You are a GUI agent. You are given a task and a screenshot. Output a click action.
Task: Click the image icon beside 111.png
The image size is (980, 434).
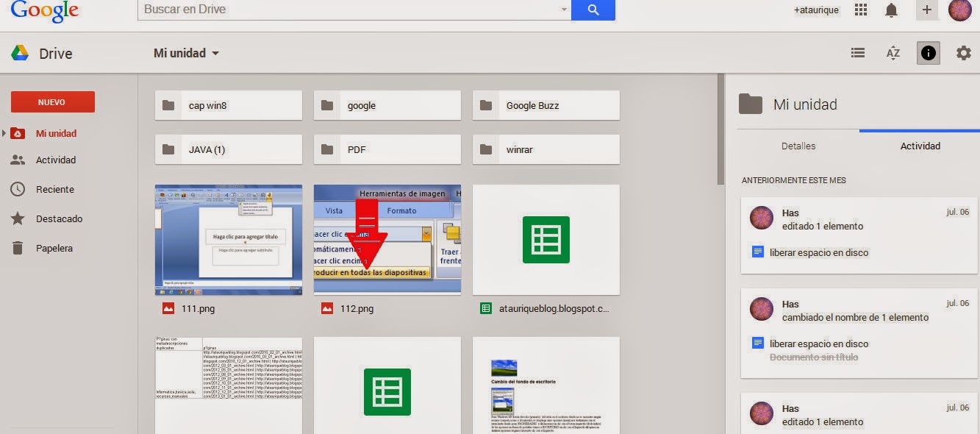click(168, 309)
